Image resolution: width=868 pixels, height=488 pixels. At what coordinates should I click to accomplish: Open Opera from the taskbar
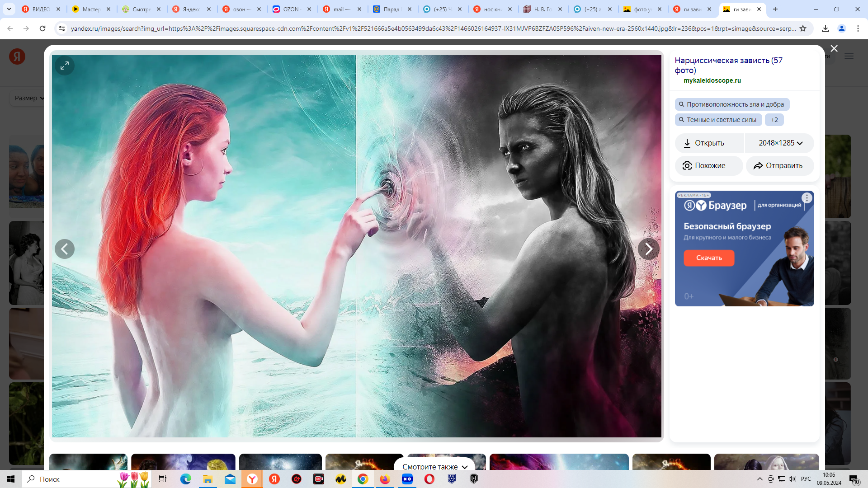(x=429, y=479)
